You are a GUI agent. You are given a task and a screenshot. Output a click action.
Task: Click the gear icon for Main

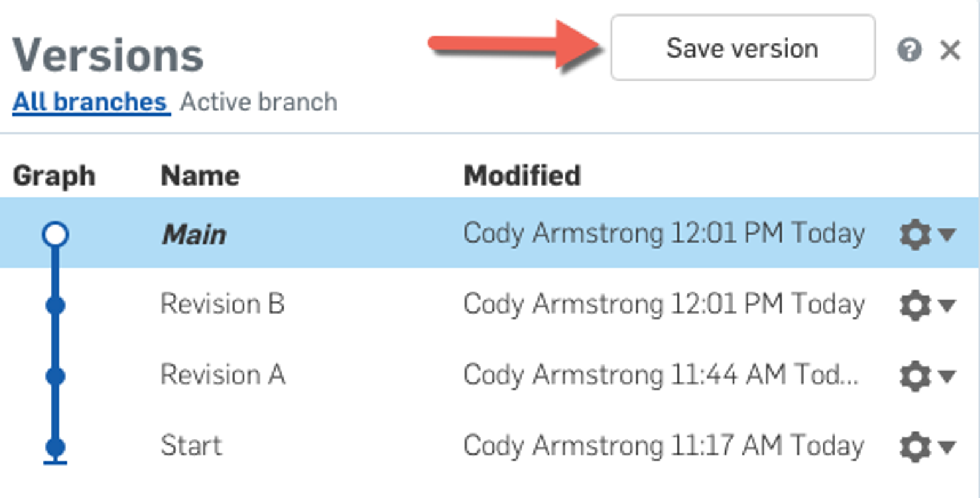tap(915, 235)
